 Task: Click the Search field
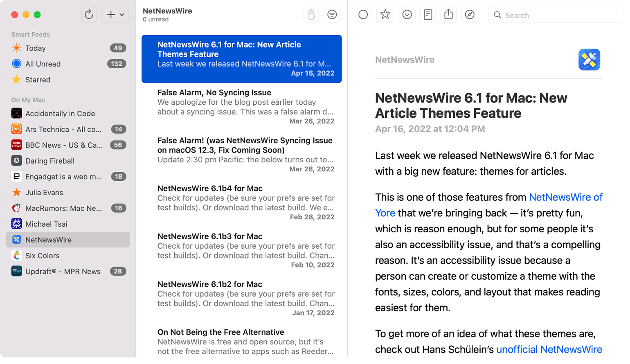point(556,15)
